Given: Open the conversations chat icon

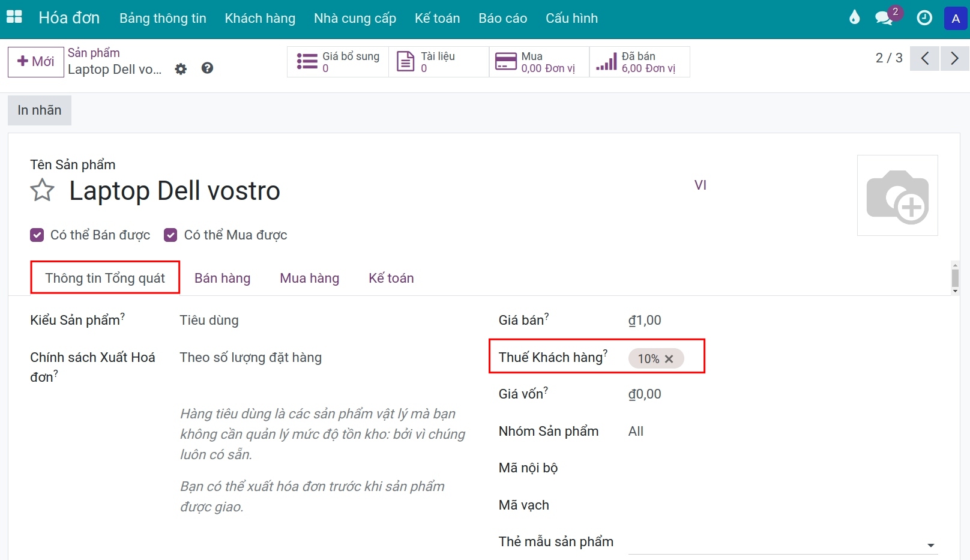Looking at the screenshot, I should tap(884, 18).
